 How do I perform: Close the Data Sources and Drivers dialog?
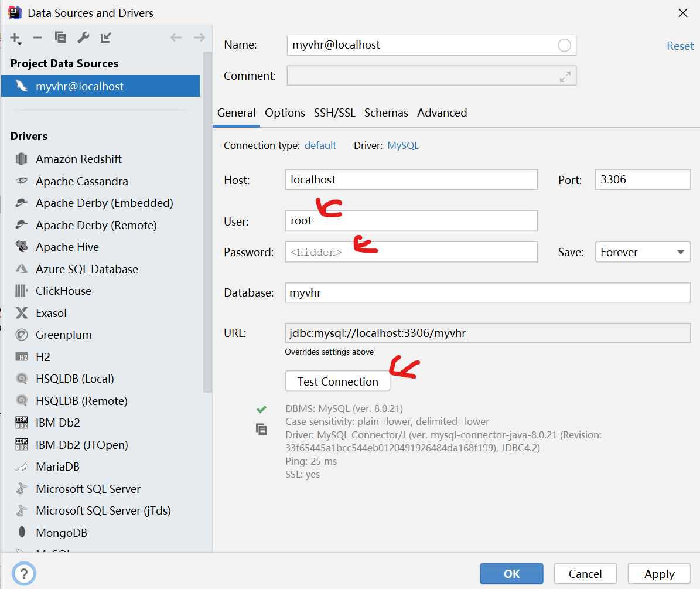pos(683,13)
